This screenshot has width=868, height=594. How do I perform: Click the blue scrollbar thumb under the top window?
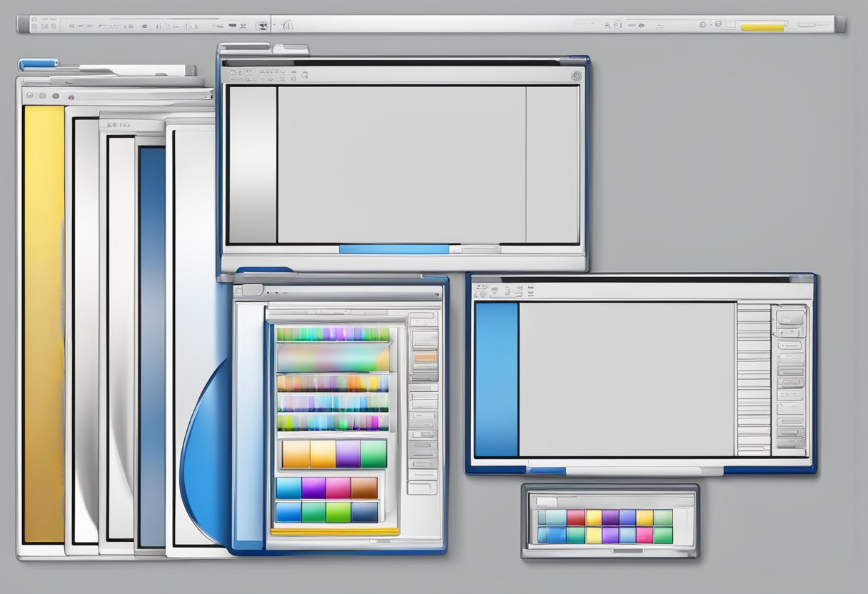394,249
